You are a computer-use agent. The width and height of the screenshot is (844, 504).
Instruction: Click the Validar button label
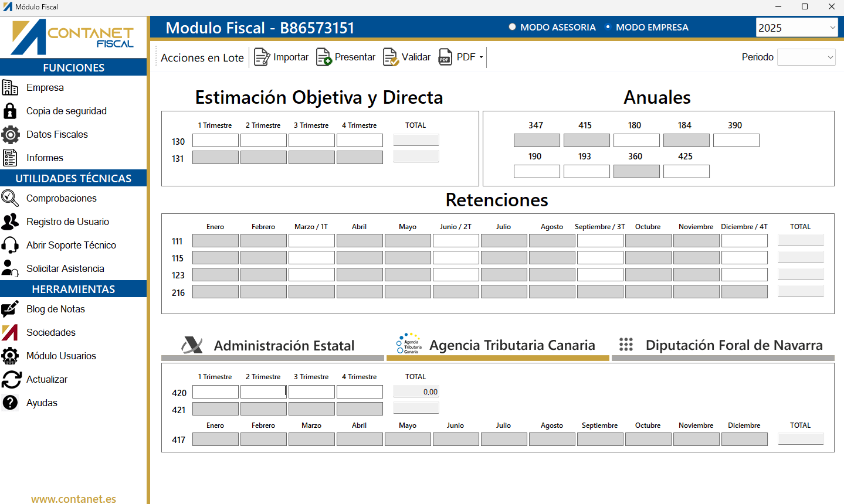pos(416,57)
